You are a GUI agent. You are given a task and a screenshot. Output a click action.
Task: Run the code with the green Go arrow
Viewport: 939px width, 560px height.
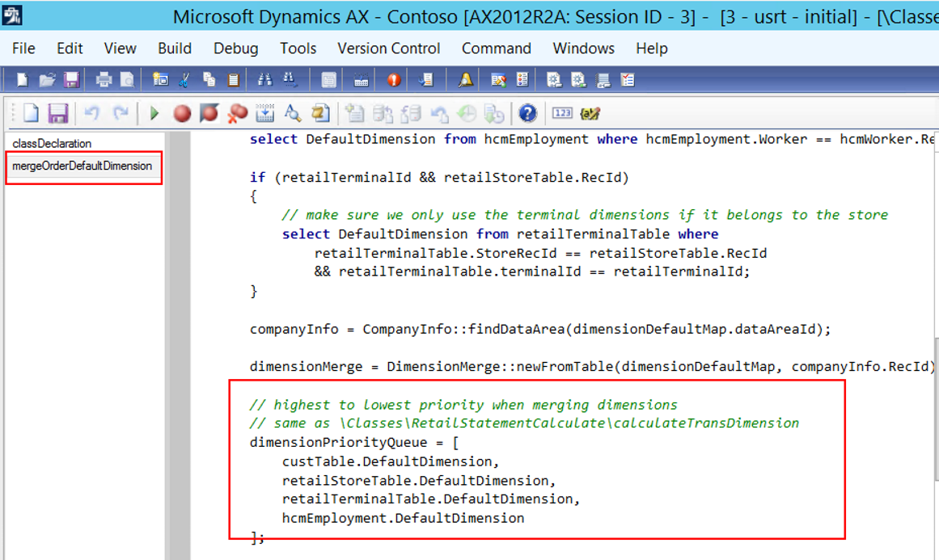click(x=154, y=113)
